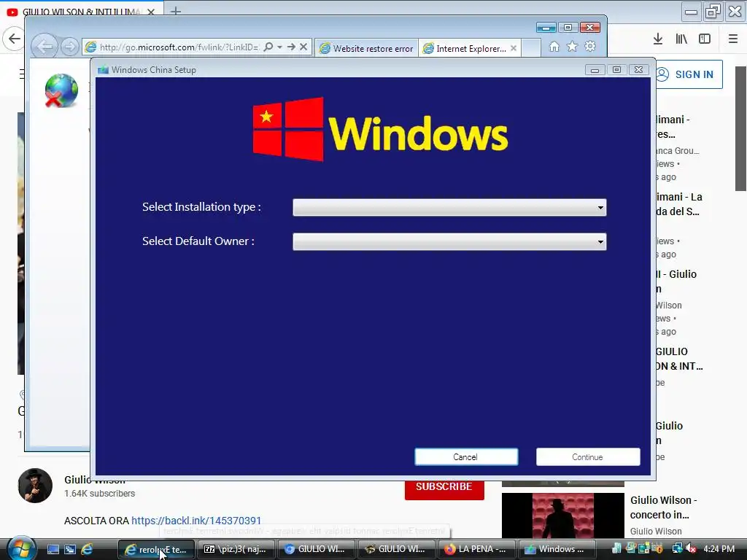Open the Windows Start orb

point(21,548)
